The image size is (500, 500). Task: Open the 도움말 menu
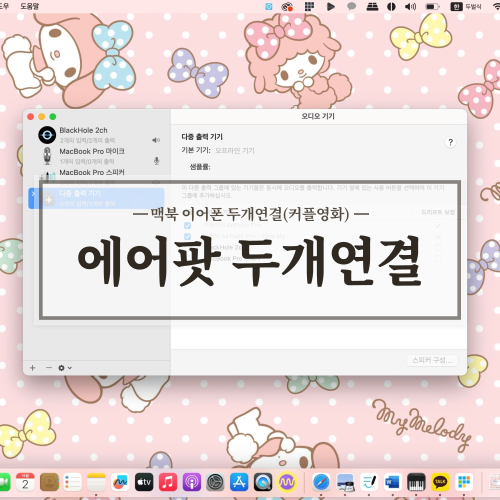pos(30,6)
